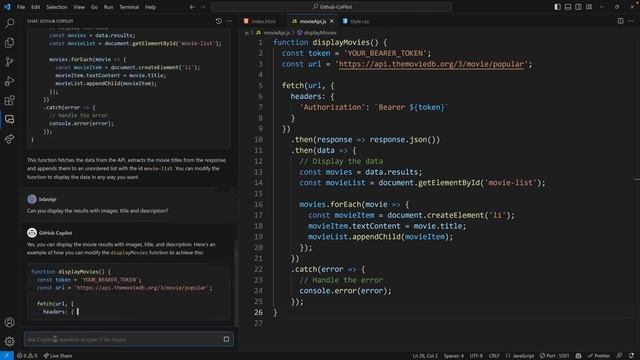Split the editor to the right

620,21
